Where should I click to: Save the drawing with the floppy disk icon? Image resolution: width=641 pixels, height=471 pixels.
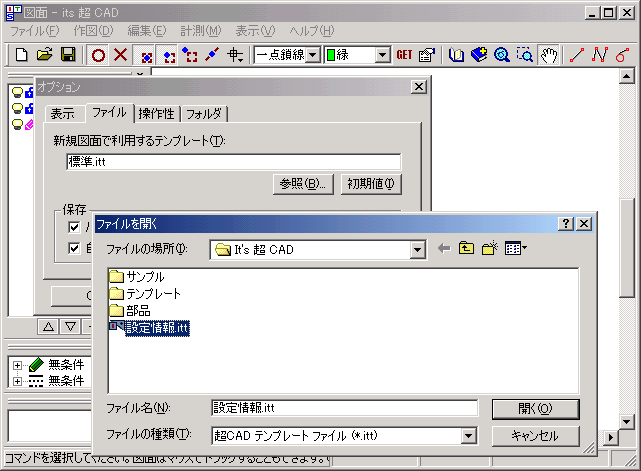pos(68,54)
